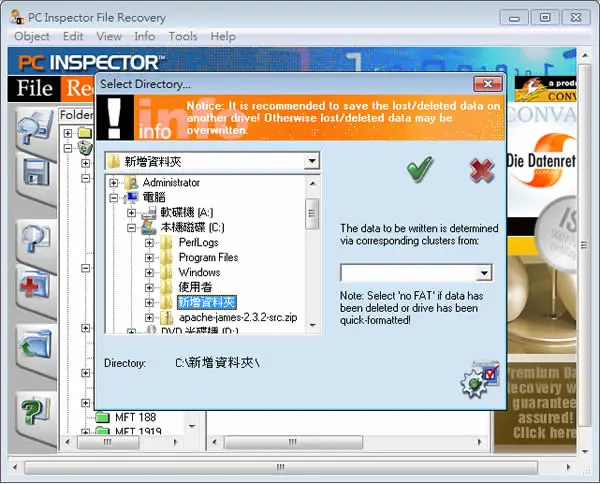Image resolution: width=600 pixels, height=484 pixels.
Task: Click the green-arrow folder sidebar icon
Action: (x=35, y=344)
